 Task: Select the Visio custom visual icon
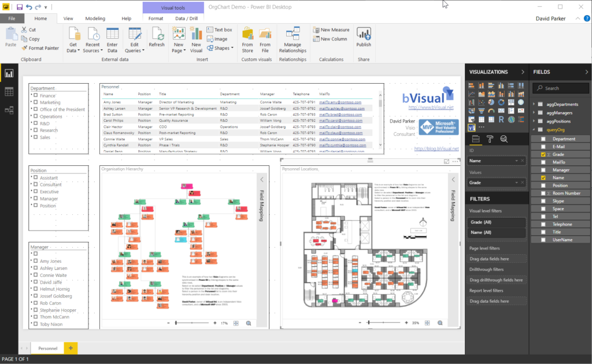471,127
